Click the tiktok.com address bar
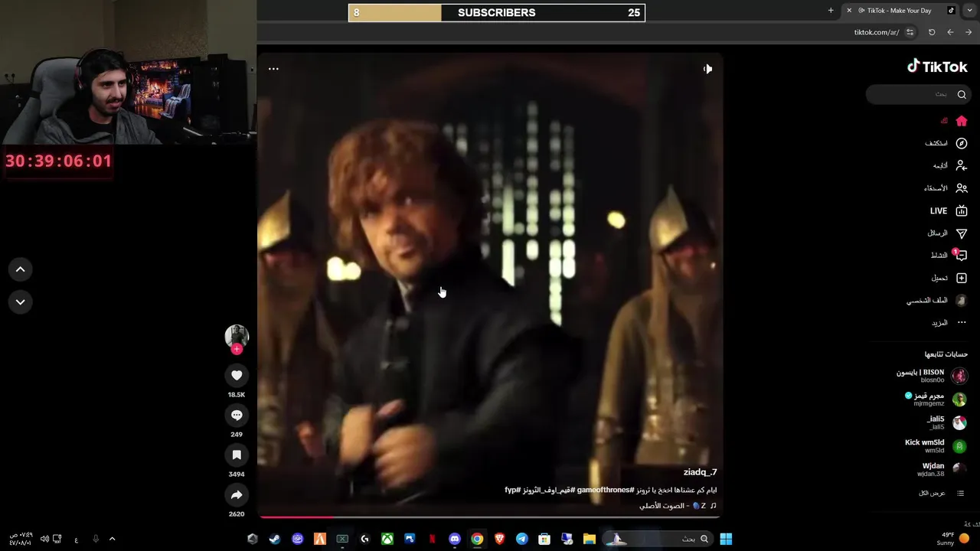Viewport: 980px width, 551px height. (x=877, y=32)
